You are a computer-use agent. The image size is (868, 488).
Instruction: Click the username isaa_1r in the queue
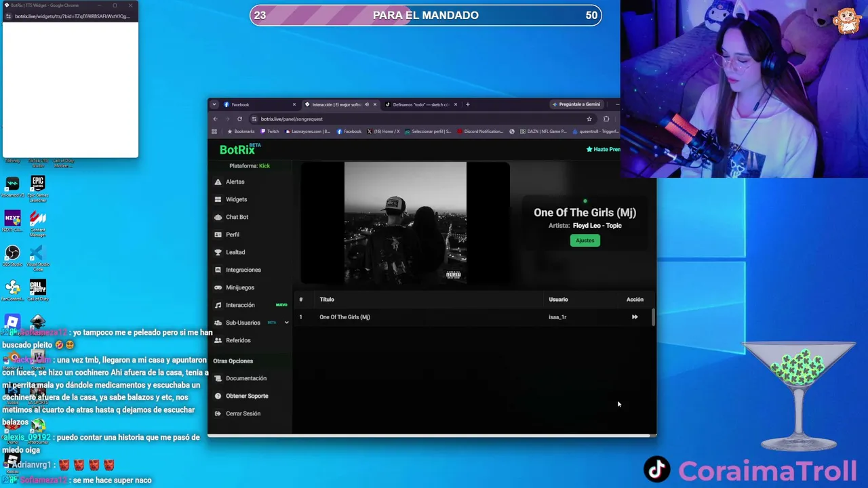557,317
